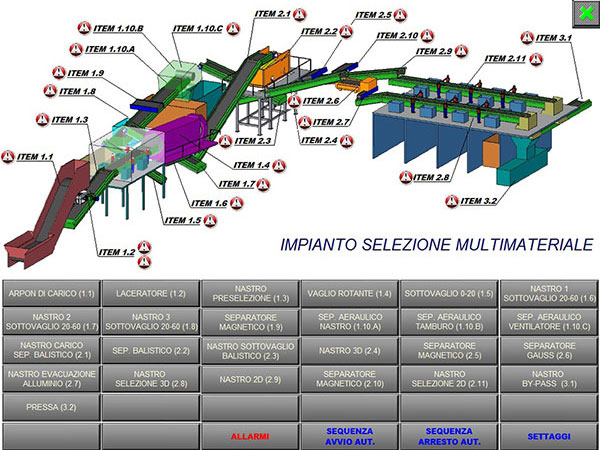Select the alarm icon by ITEM 2.5

tap(401, 16)
